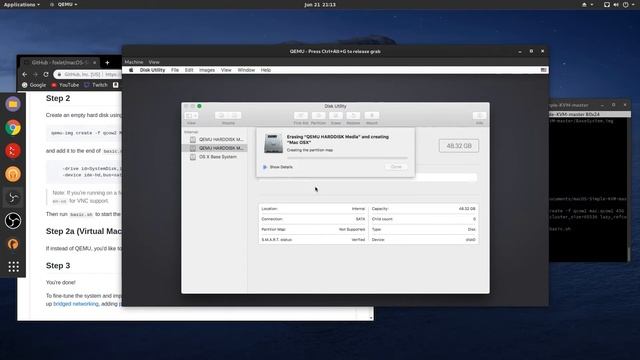Open the View dropdown in Disk Utility toolbar

191,116
